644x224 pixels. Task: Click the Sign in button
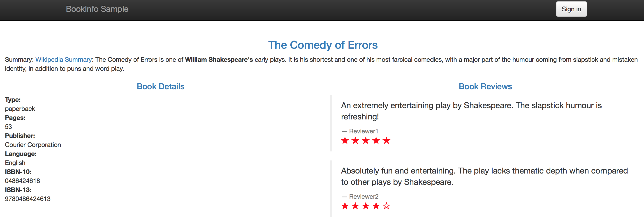[x=571, y=9]
